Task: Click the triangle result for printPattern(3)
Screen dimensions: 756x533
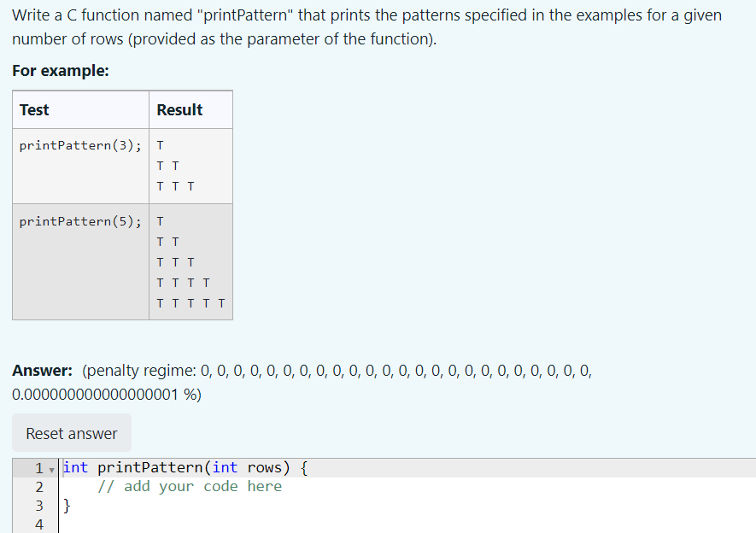Action: click(x=174, y=166)
